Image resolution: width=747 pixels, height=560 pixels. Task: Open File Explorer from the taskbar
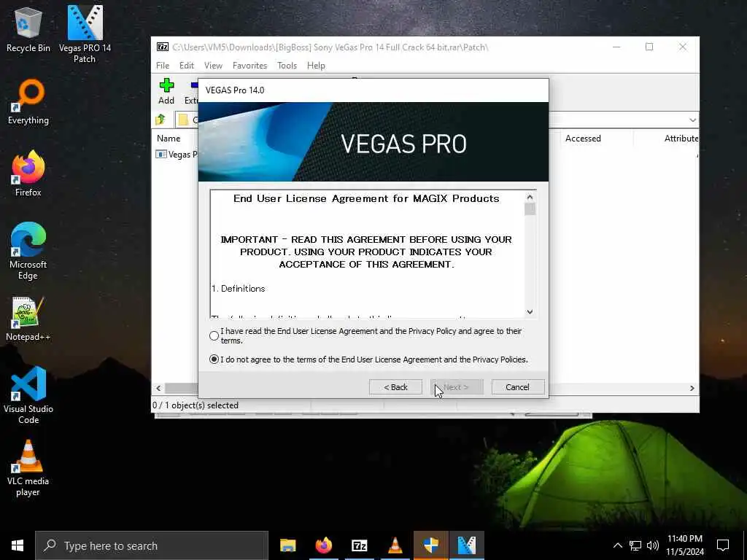click(x=287, y=545)
